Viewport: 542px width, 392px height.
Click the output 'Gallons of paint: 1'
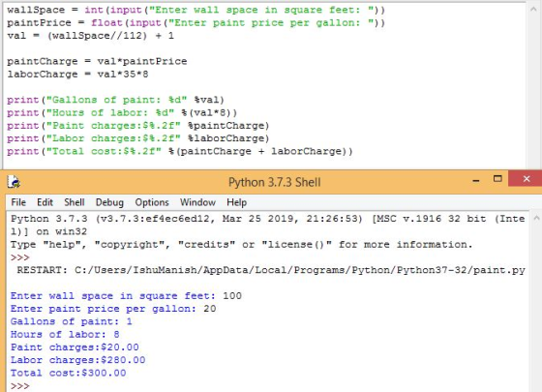[72, 321]
